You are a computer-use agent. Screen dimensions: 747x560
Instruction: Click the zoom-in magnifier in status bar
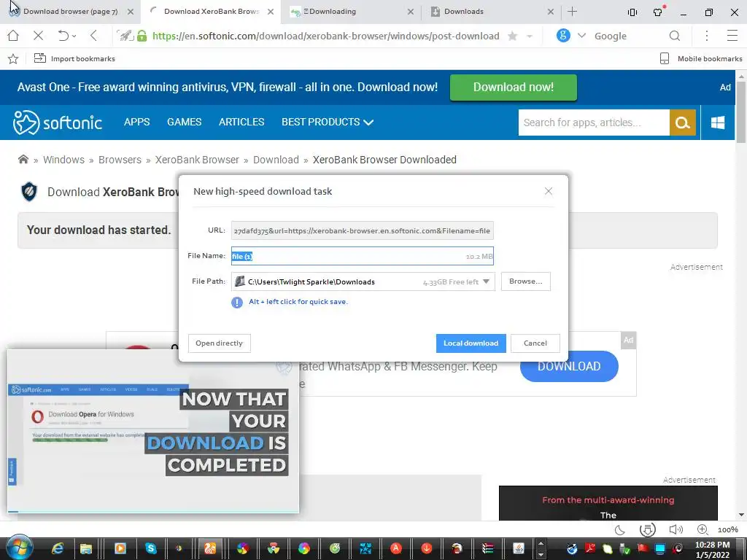click(703, 529)
